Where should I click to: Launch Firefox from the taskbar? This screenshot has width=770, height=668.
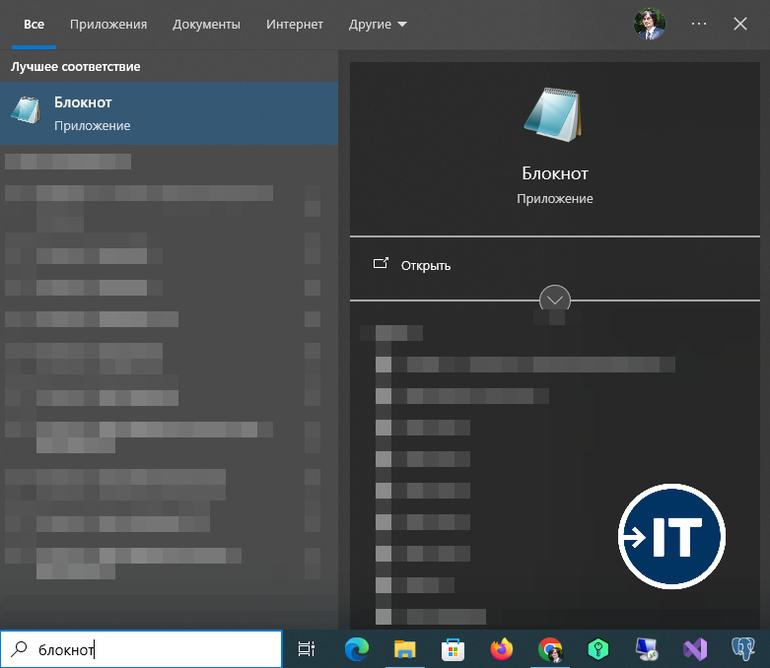[501, 649]
